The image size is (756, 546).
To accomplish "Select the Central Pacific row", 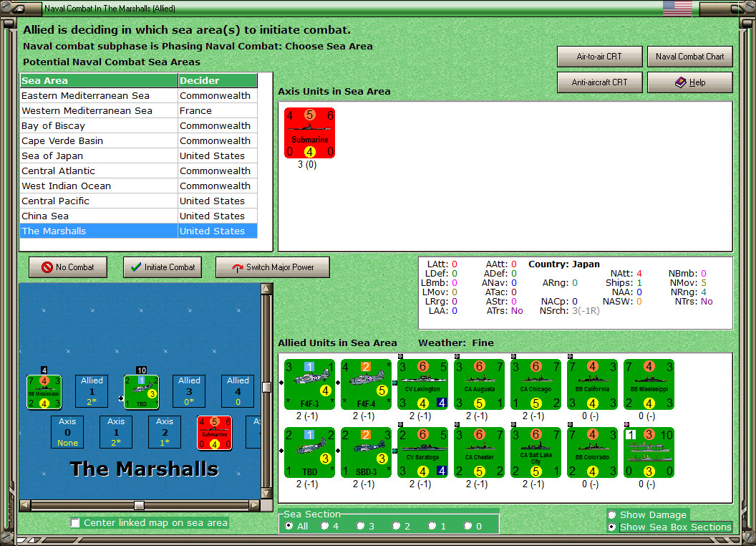I will coord(139,201).
